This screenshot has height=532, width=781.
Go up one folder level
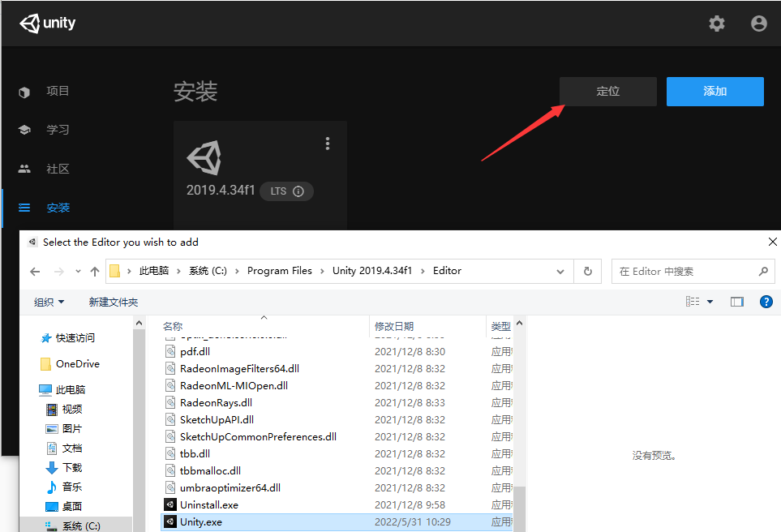click(95, 272)
